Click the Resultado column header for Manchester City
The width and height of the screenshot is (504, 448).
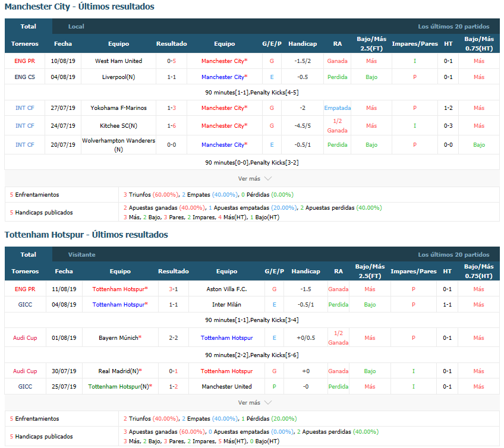[172, 44]
